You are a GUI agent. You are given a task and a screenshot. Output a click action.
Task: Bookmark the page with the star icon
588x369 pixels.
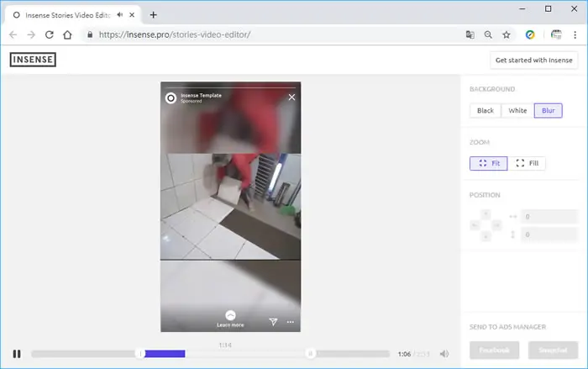point(507,35)
